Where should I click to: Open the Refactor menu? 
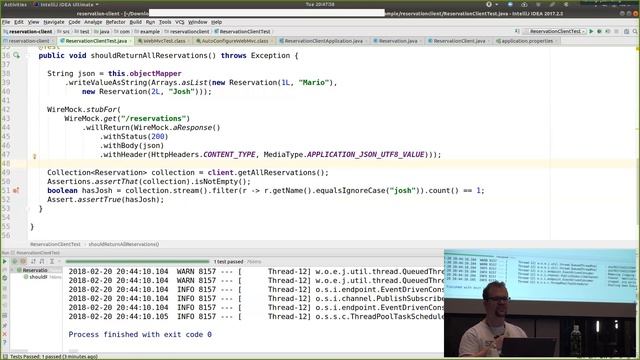116,22
